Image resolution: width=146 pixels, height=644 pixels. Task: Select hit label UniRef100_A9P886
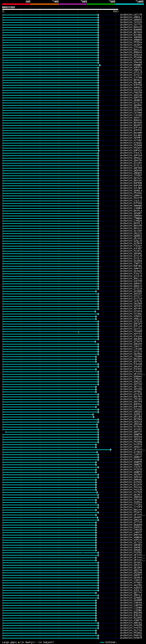131,37
